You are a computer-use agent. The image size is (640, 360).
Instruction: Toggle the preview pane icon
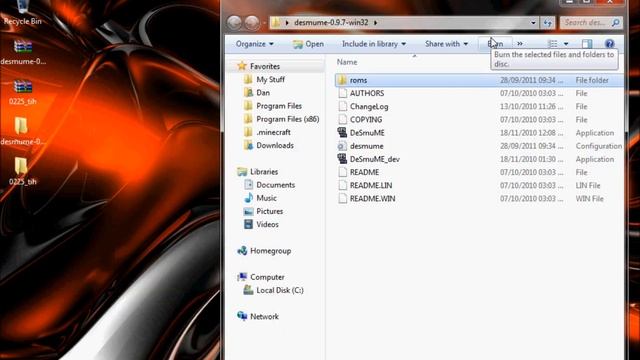click(587, 44)
